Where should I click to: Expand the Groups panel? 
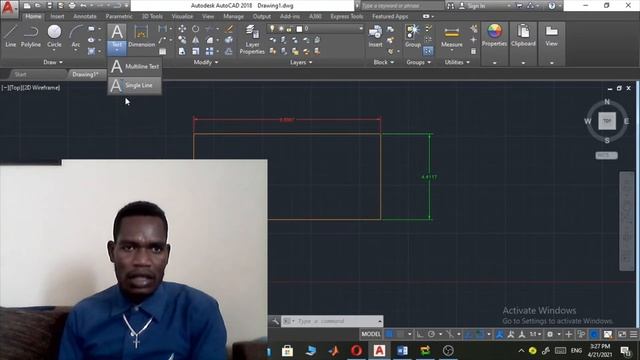coord(418,62)
